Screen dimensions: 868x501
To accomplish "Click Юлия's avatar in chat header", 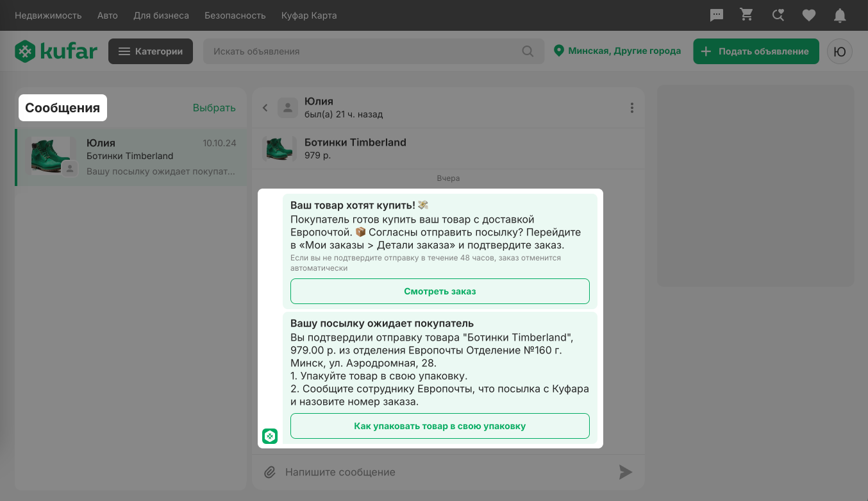I will (288, 108).
